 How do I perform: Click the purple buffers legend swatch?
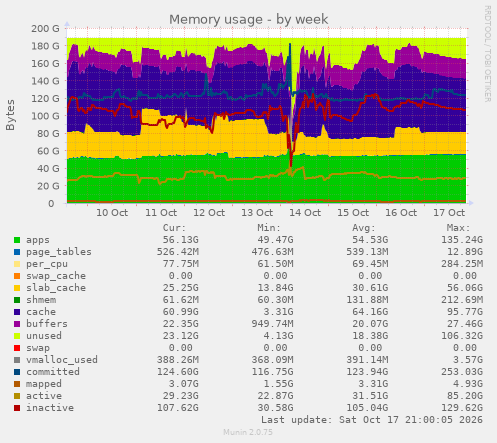pos(17,324)
